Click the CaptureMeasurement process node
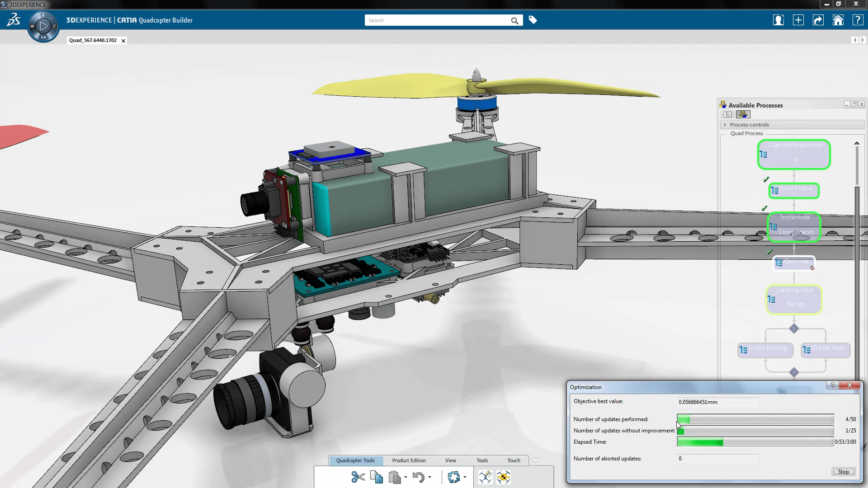The image size is (868, 488). click(x=794, y=153)
